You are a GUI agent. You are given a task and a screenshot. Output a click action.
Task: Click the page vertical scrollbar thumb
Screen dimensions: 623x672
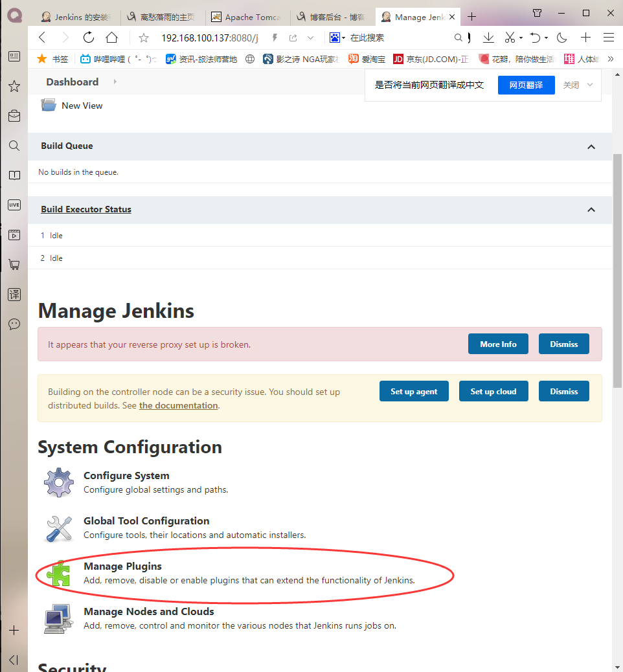point(617,271)
